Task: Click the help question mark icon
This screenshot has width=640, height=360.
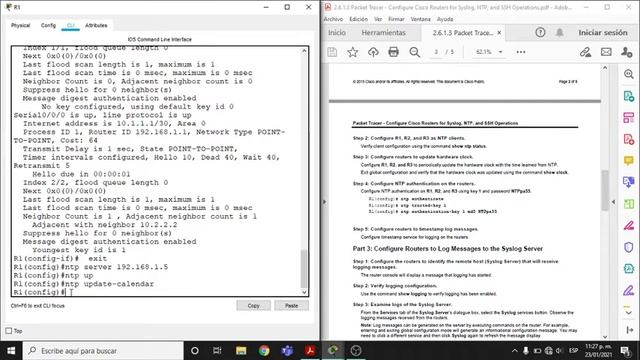Action: 540,32
